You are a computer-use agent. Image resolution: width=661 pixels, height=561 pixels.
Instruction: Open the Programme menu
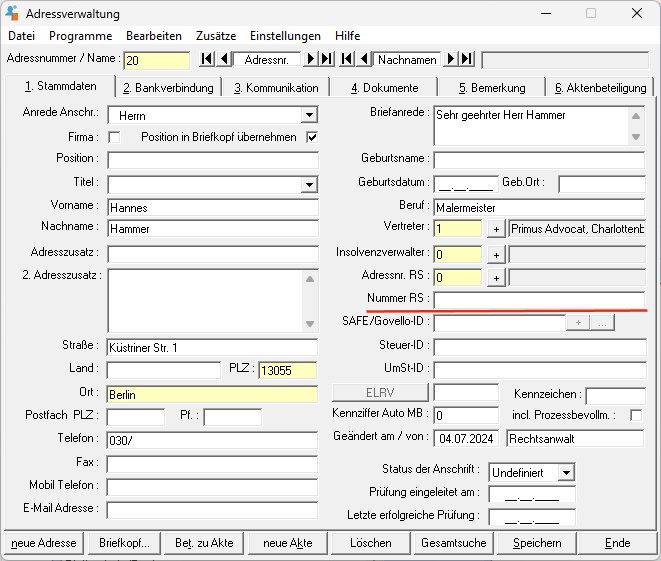81,36
